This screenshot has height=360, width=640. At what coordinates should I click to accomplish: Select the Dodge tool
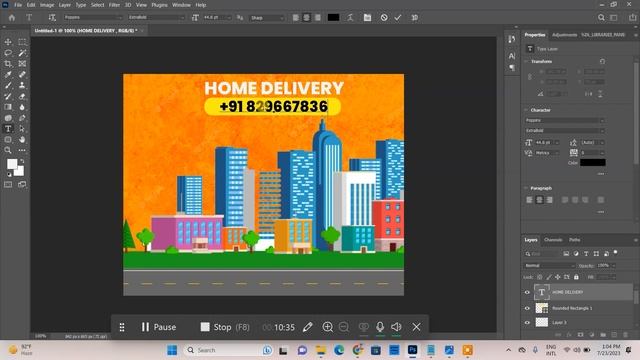(8, 118)
